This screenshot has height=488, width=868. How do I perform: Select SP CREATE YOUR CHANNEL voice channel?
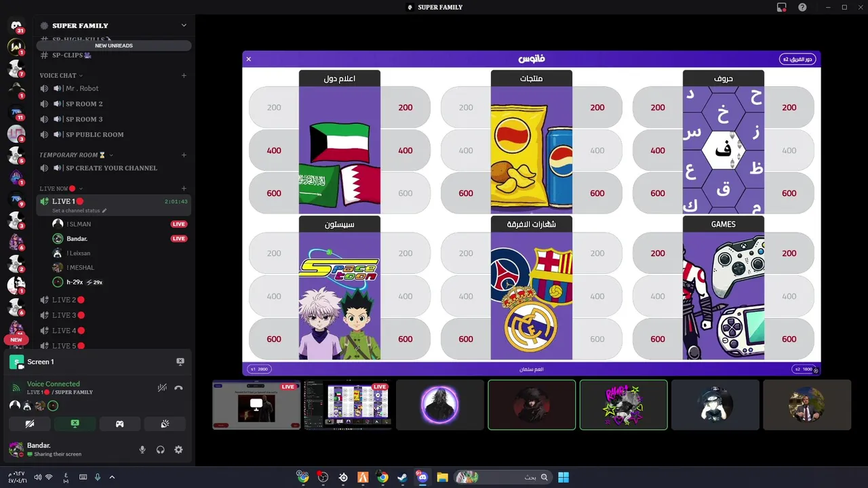pos(114,168)
